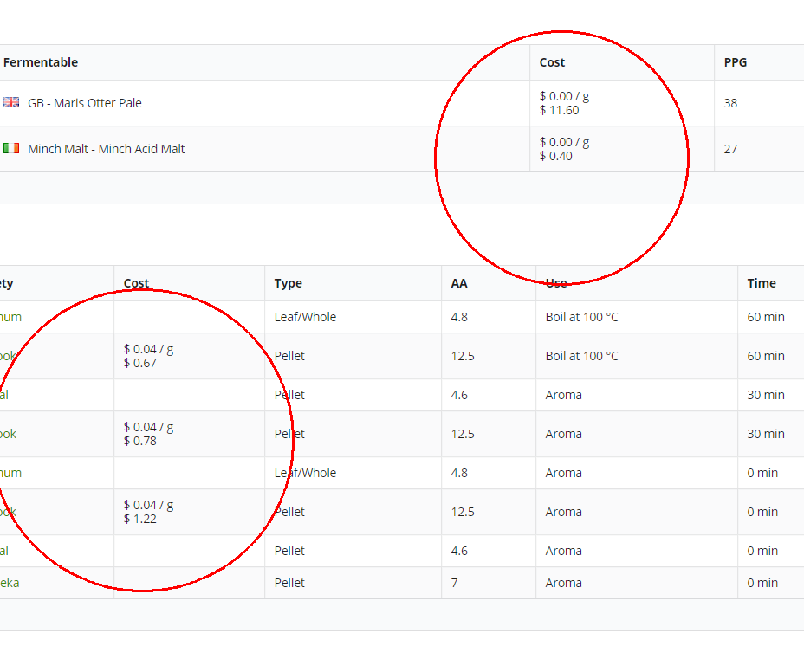
Task: Click the British flag icon beside Maris Otter
Action: click(x=11, y=102)
